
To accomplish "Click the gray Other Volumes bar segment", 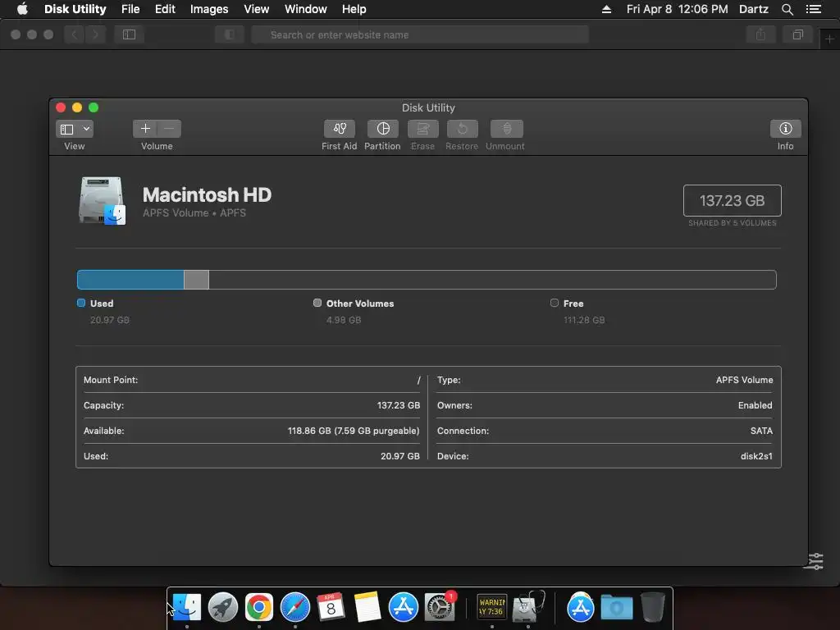I will pyautogui.click(x=196, y=280).
